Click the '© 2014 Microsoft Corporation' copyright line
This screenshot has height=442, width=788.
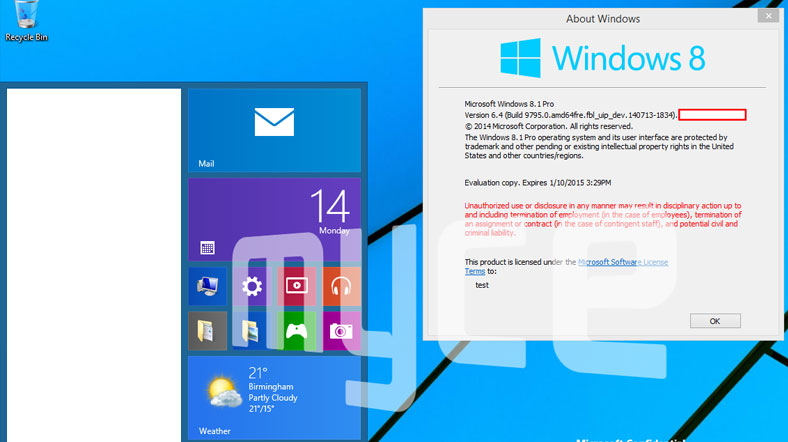[548, 126]
